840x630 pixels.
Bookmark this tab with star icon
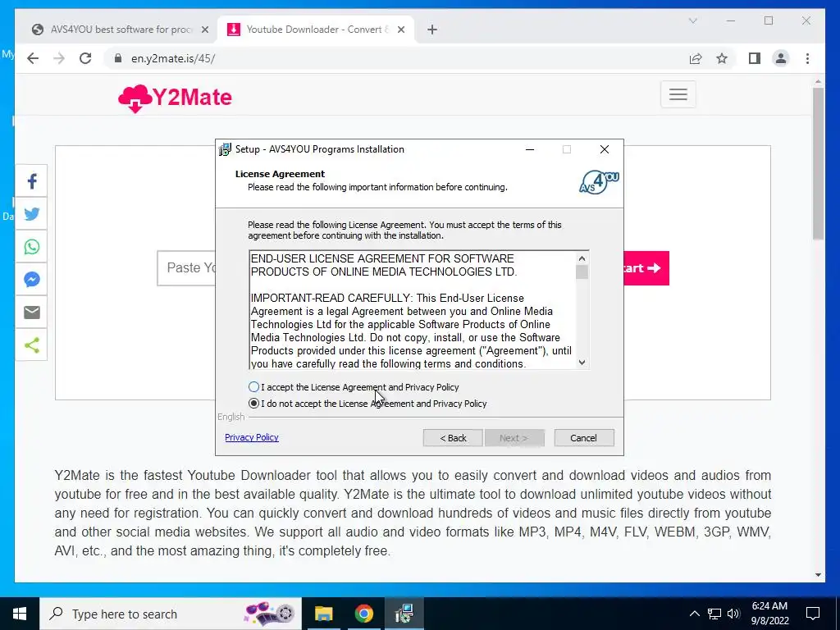[722, 58]
